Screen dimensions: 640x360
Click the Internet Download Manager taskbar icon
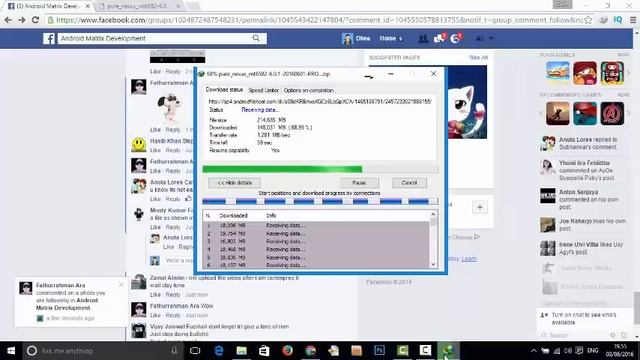pos(448,351)
